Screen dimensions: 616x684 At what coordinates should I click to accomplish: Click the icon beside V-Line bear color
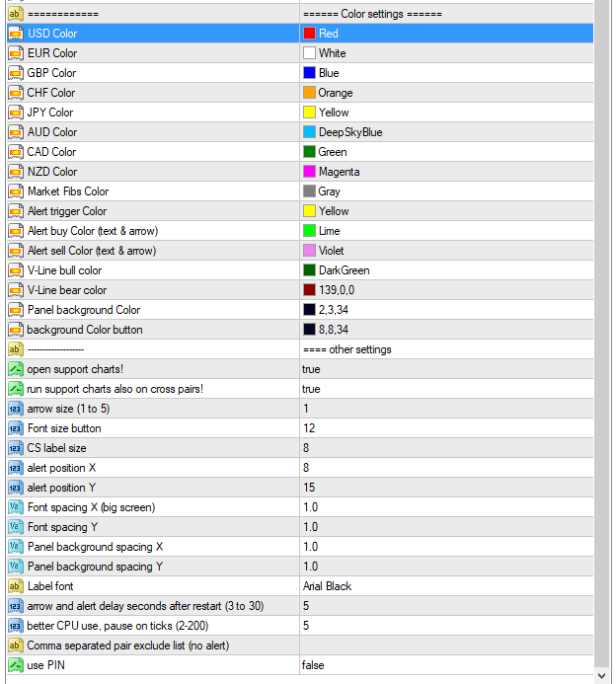coord(16,290)
